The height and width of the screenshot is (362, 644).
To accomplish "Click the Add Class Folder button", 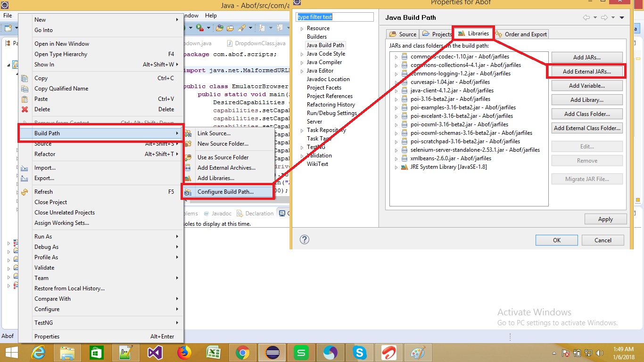I will (x=587, y=114).
